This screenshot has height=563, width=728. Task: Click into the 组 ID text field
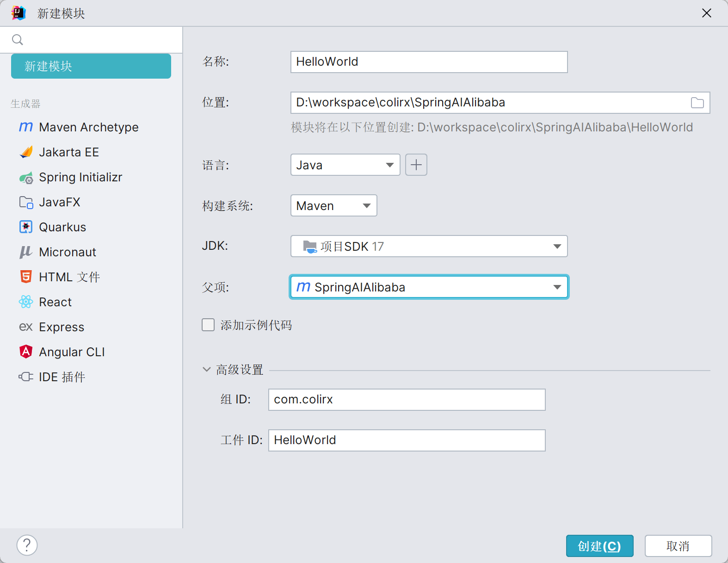click(407, 400)
